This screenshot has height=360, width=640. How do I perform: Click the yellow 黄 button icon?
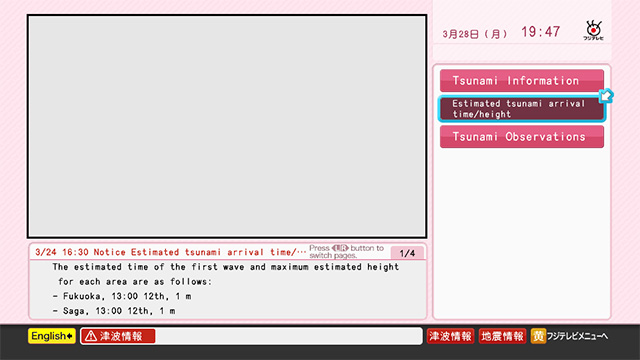coord(538,336)
